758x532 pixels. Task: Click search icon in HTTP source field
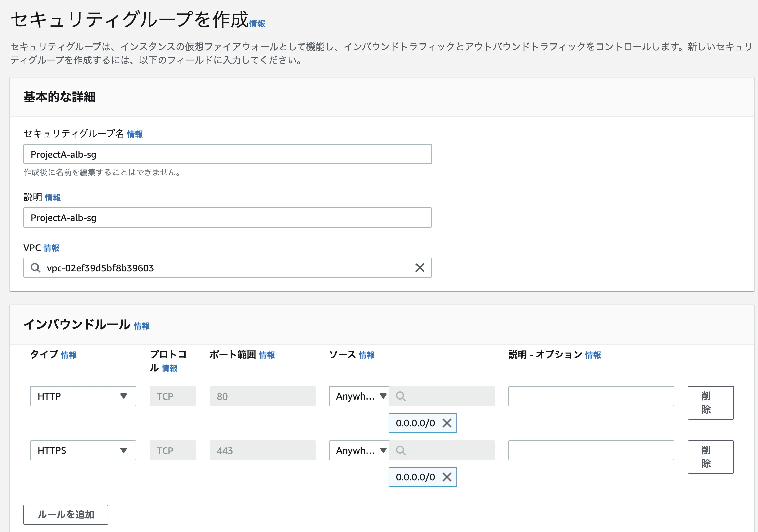point(401,396)
